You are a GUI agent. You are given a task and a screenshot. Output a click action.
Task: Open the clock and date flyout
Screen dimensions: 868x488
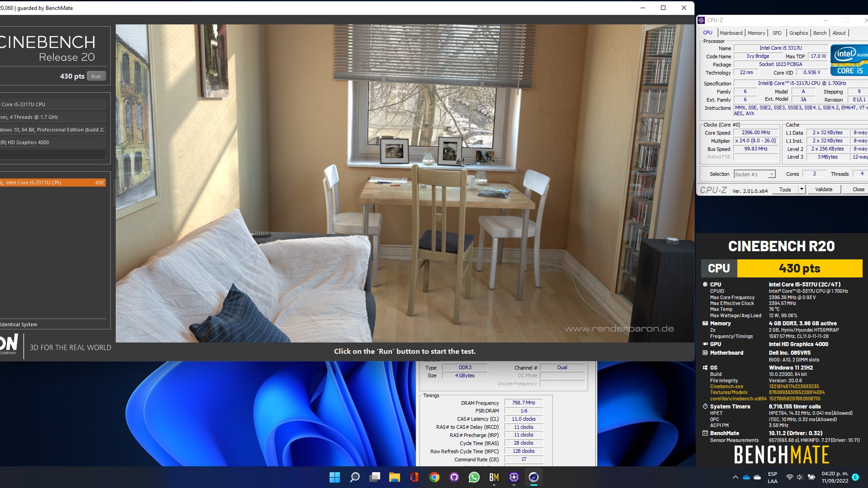click(835, 477)
